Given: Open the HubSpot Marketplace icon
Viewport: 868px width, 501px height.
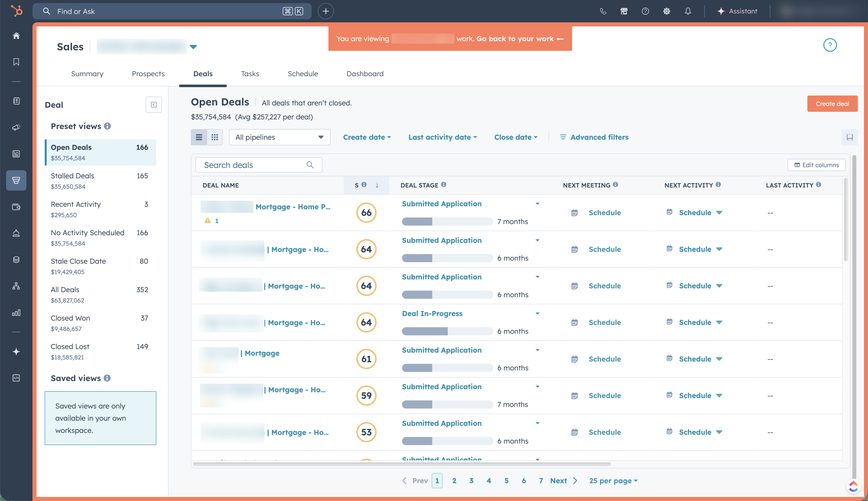Looking at the screenshot, I should click(x=624, y=11).
